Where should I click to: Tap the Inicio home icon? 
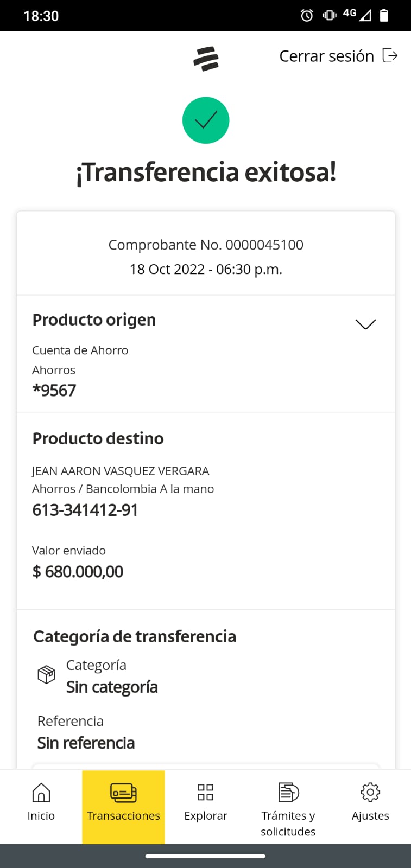[41, 793]
